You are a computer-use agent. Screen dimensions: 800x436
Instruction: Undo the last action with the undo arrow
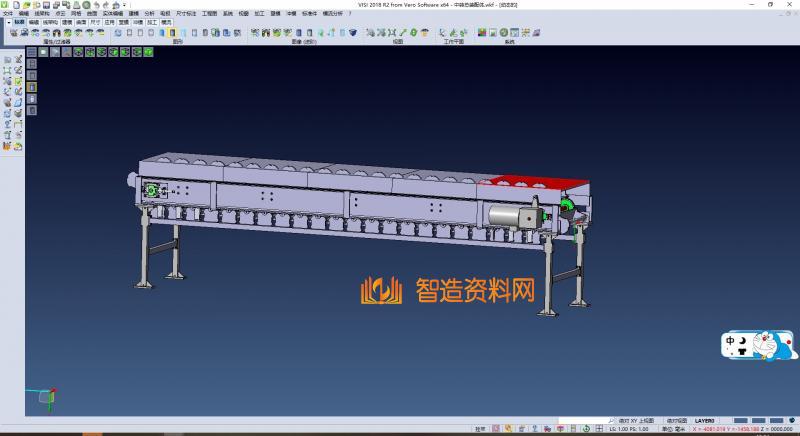(x=96, y=5)
